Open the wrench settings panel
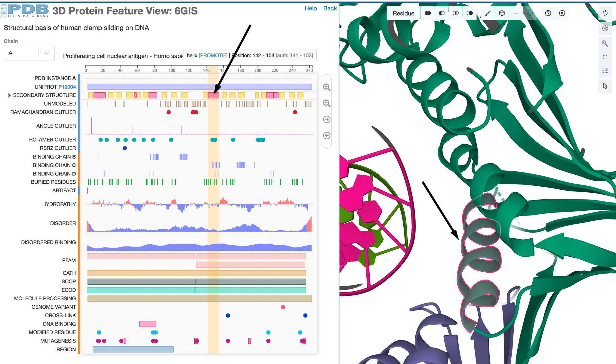616x364 pixels. (x=605, y=43)
